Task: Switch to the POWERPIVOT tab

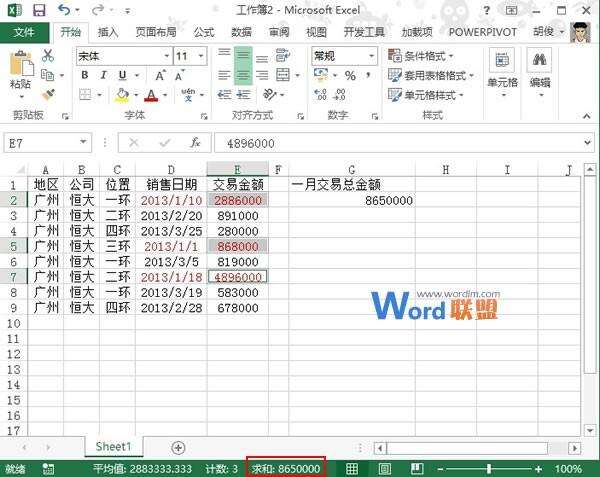Action: (x=483, y=33)
